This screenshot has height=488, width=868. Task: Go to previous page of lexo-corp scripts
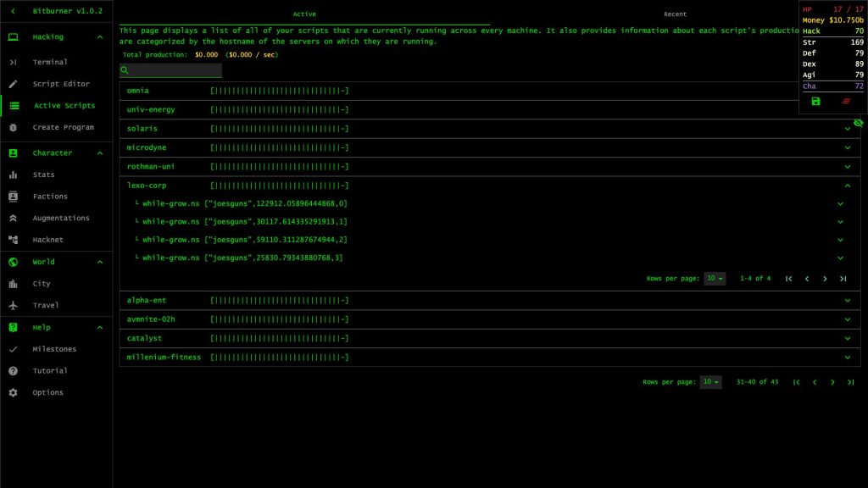pyautogui.click(x=807, y=279)
